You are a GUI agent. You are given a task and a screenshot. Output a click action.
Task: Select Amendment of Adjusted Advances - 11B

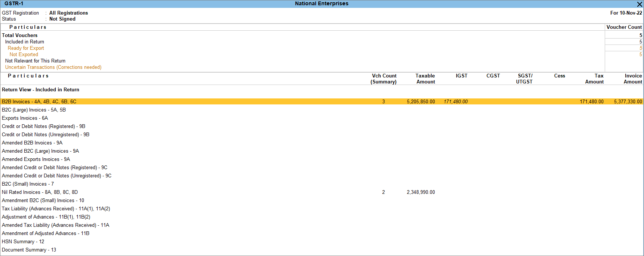[x=46, y=233]
